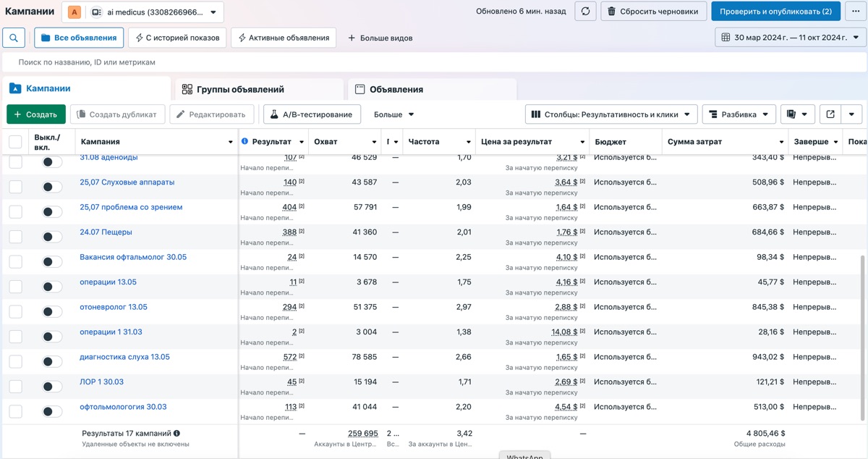Select checkbox for ЛОР 1 30.03 row
The width and height of the screenshot is (868, 459).
(x=15, y=387)
